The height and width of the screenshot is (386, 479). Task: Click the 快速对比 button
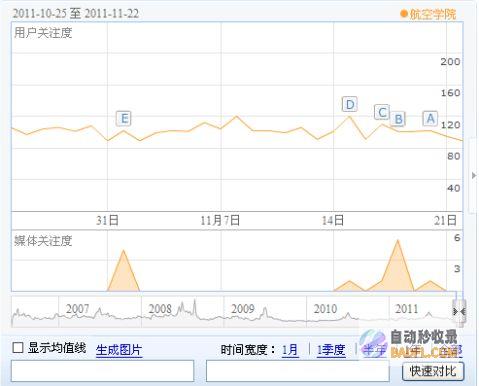pyautogui.click(x=433, y=371)
